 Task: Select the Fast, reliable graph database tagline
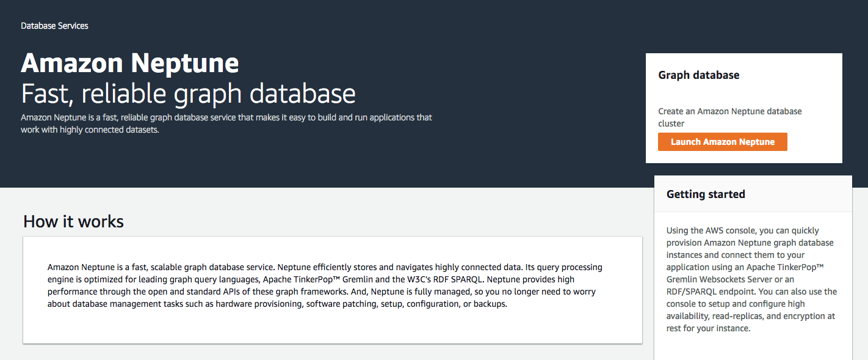pos(188,94)
